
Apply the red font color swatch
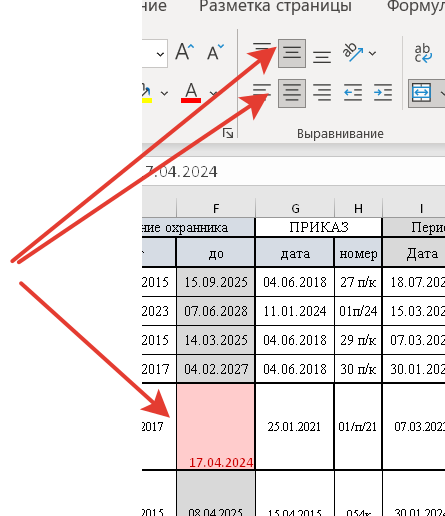coord(191,93)
